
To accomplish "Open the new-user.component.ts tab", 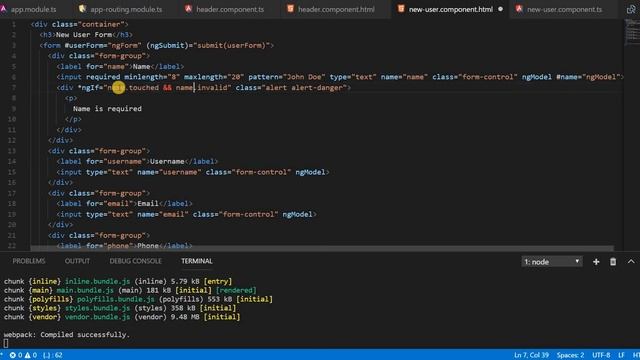I will coord(564,9).
